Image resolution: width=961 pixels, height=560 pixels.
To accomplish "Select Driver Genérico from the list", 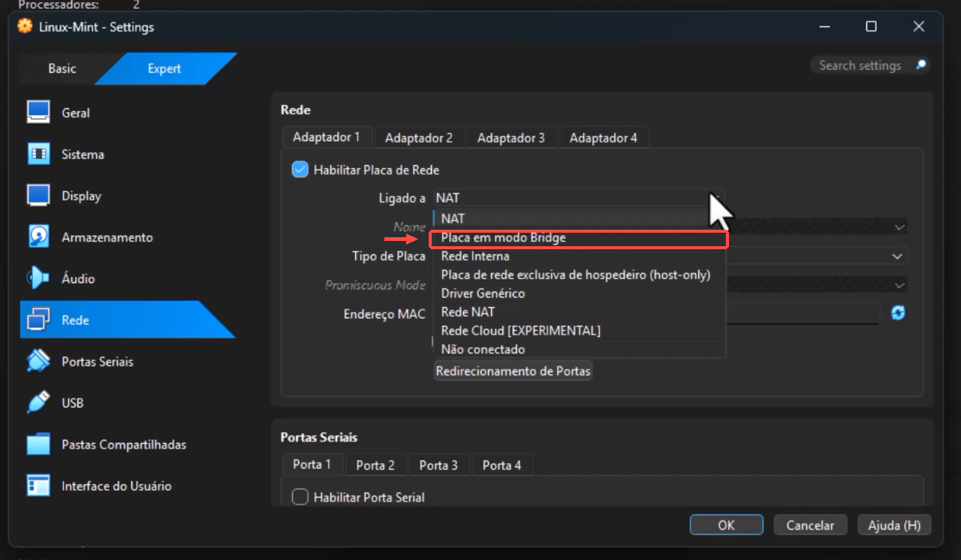I will 579,294.
